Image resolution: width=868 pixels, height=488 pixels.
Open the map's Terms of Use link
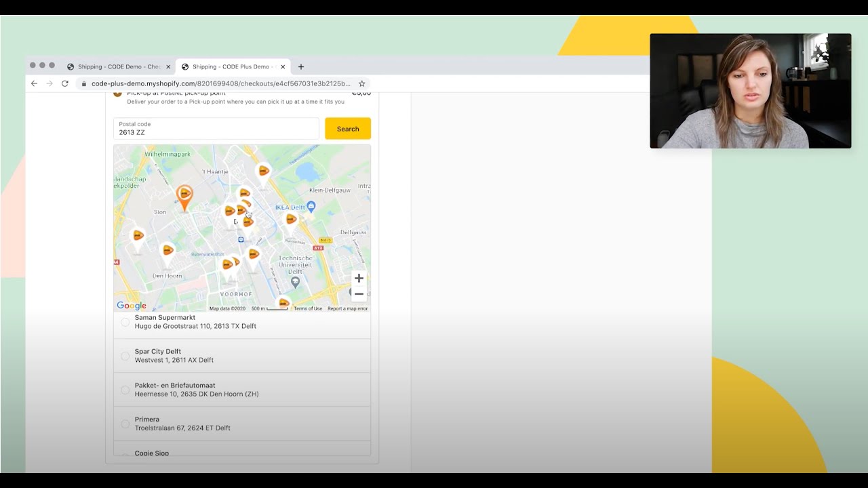tap(307, 308)
